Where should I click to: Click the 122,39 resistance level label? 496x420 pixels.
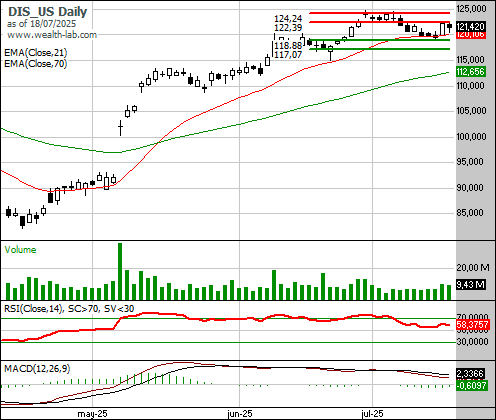point(288,28)
